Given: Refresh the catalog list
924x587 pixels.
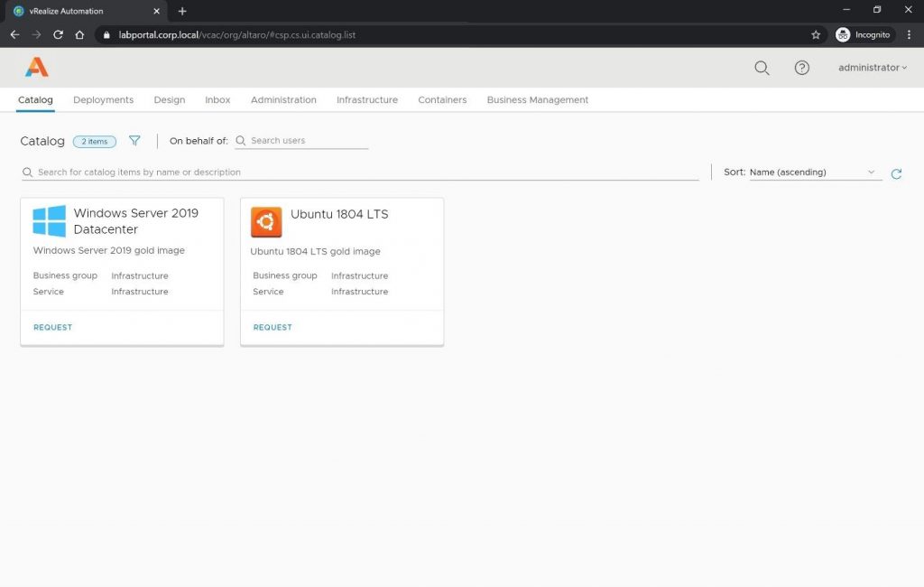Looking at the screenshot, I should pos(896,173).
